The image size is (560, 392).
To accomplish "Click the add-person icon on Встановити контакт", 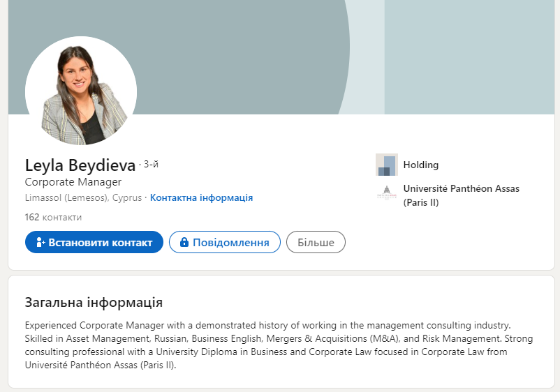I will click(x=40, y=242).
